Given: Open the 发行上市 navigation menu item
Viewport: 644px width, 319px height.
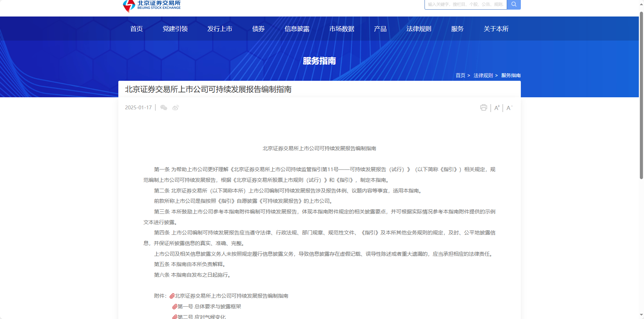Looking at the screenshot, I should [220, 29].
